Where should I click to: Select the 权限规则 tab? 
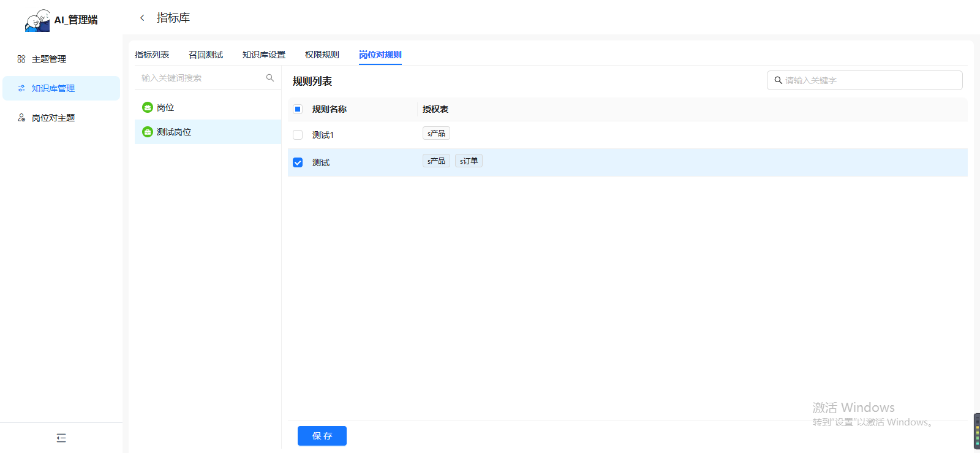pos(322,55)
